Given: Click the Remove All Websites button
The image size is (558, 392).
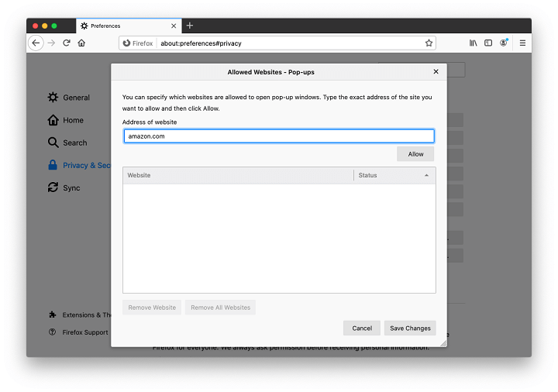Looking at the screenshot, I should tap(220, 308).
